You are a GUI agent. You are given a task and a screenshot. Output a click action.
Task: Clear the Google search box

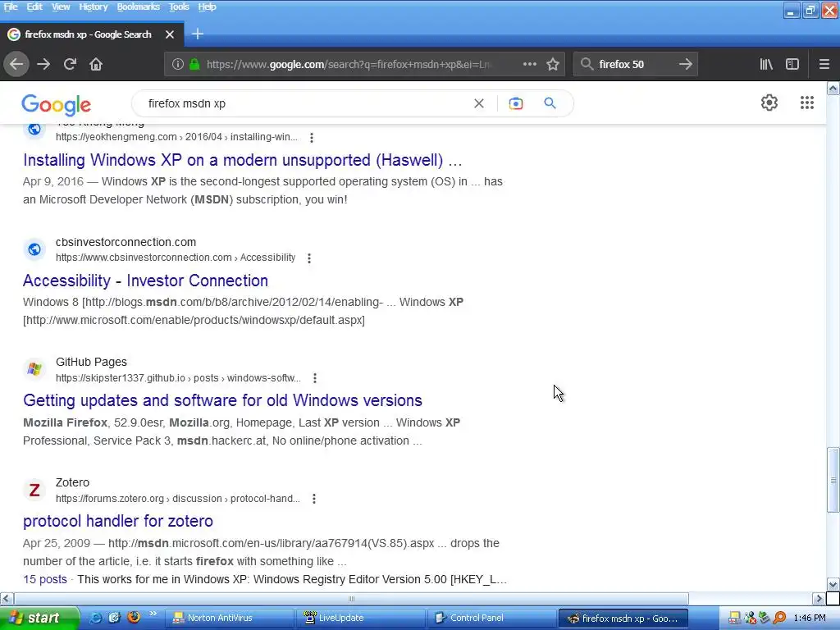tap(479, 103)
